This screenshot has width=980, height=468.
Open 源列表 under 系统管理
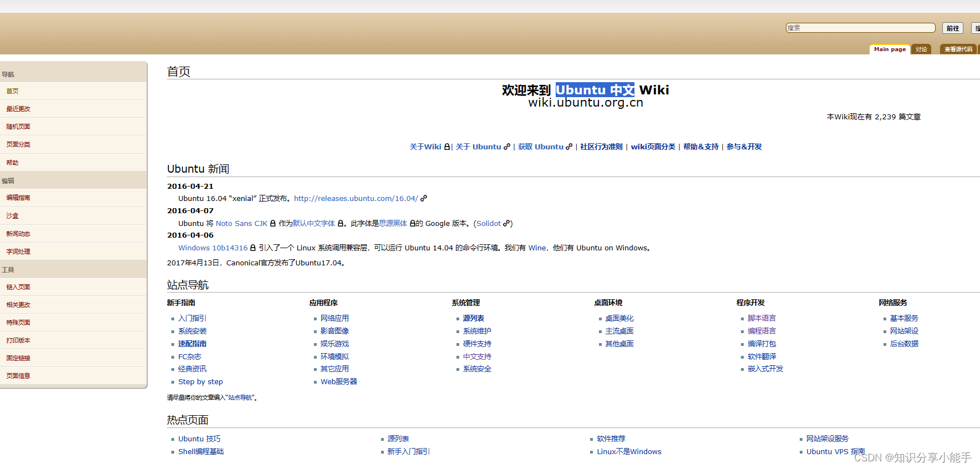[474, 318]
